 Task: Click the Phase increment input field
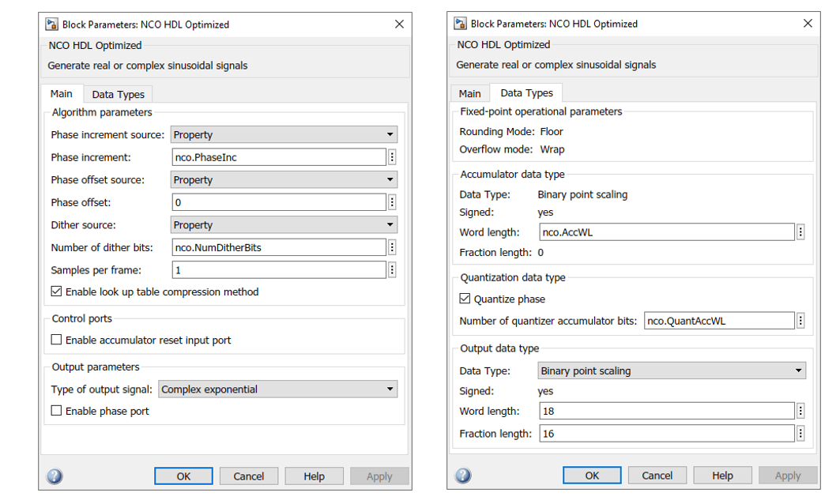278,157
